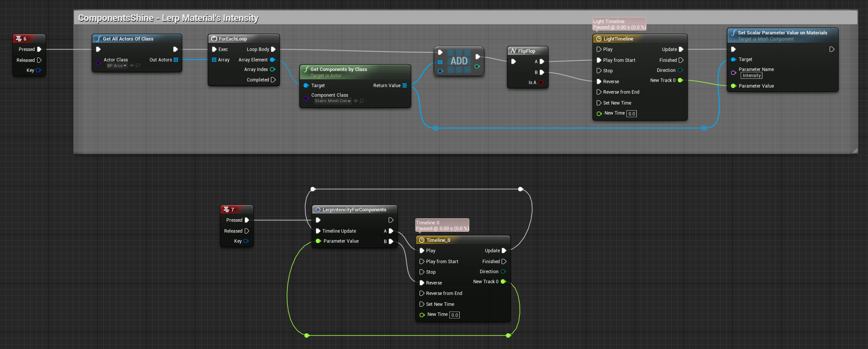Click the FlipFlop node icon
This screenshot has height=349, width=868.
(513, 51)
